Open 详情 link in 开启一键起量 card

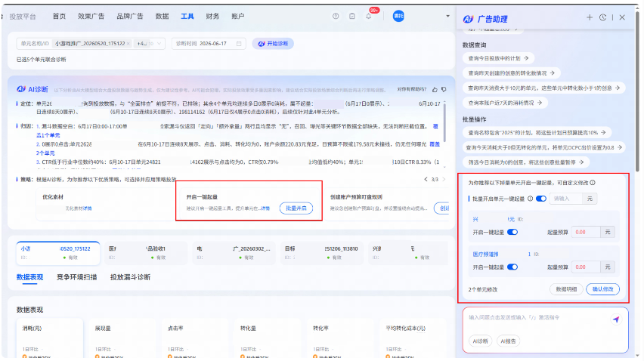click(265, 208)
